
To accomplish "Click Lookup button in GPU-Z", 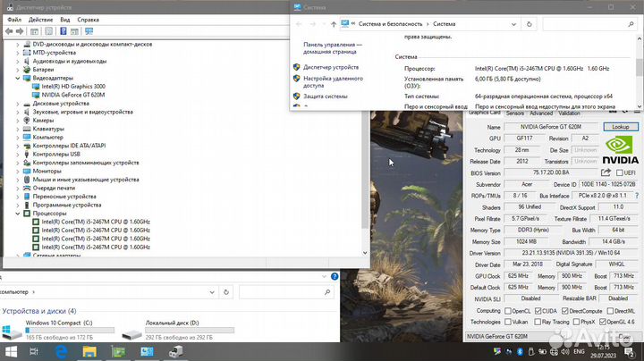I will click(x=621, y=127).
